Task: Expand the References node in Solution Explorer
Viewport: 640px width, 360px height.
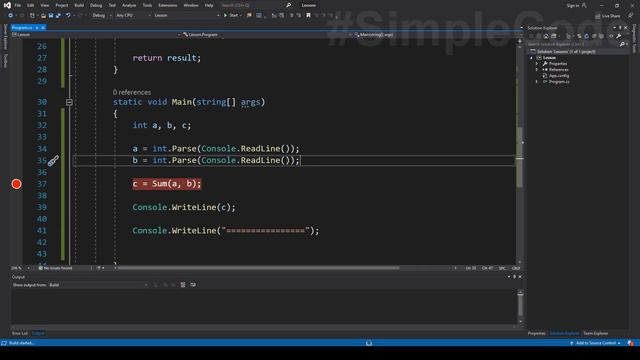Action: 537,70
